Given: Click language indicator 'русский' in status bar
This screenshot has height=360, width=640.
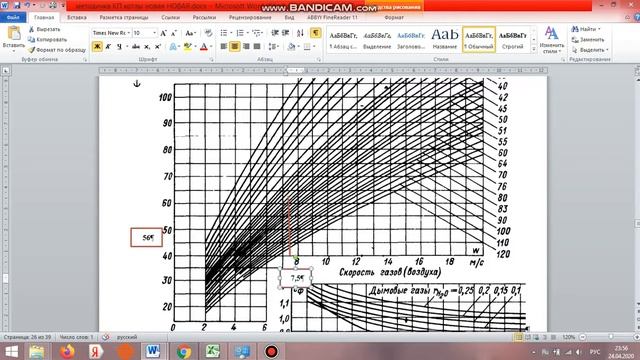Looking at the screenshot, I should (x=127, y=337).
